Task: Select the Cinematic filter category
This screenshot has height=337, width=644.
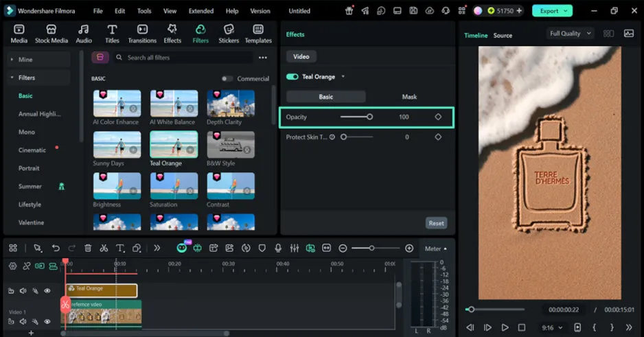Action: (x=32, y=150)
